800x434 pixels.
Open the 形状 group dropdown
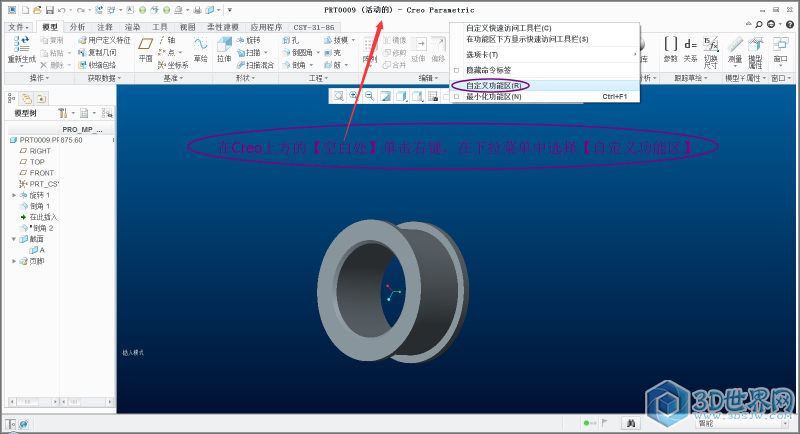point(245,78)
